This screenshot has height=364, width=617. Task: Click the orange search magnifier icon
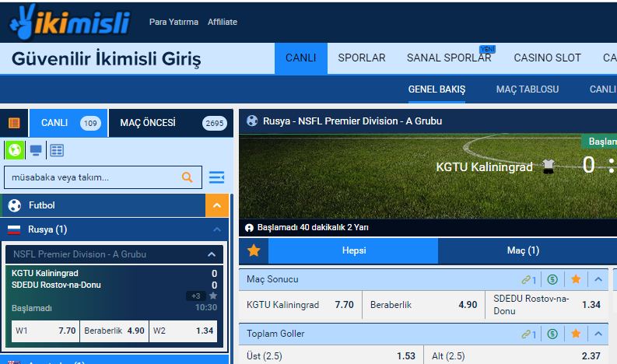point(188,177)
